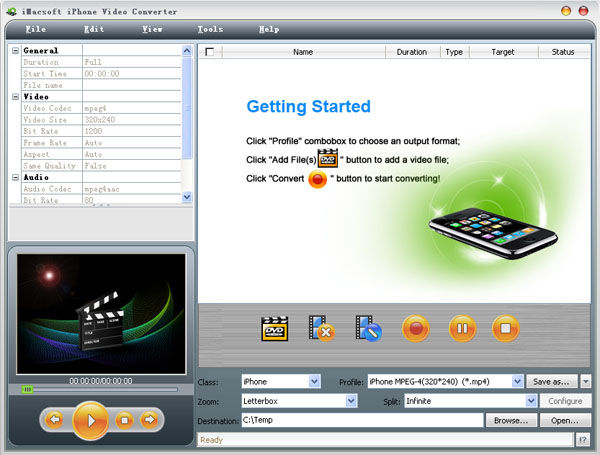Click the property panel scroll-down arrow

point(187,197)
